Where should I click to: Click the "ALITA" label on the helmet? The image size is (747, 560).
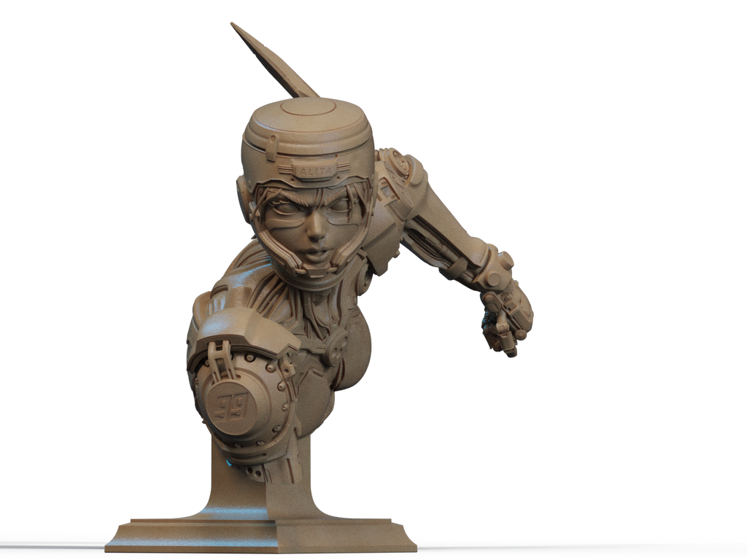pyautogui.click(x=315, y=171)
